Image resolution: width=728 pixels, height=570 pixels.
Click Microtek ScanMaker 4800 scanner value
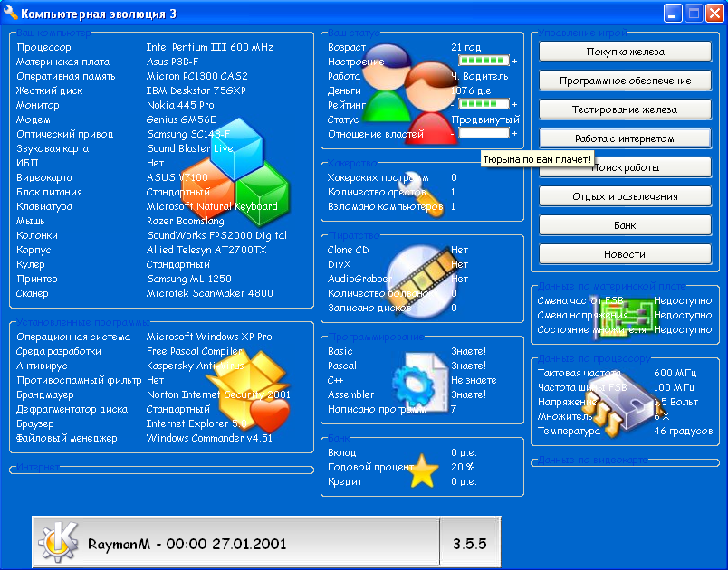209,293
